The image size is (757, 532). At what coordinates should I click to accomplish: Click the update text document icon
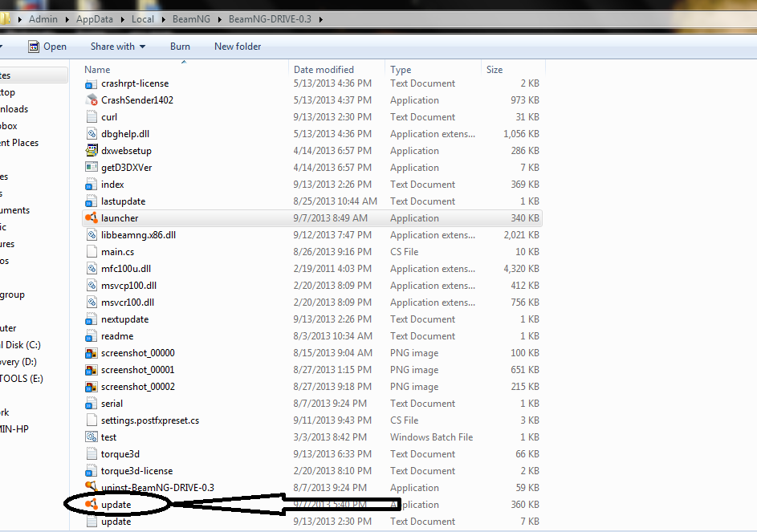click(92, 522)
